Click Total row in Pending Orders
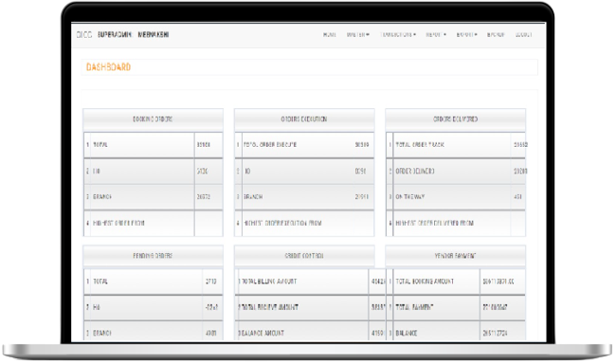The height and width of the screenshot is (364, 616). click(x=153, y=282)
